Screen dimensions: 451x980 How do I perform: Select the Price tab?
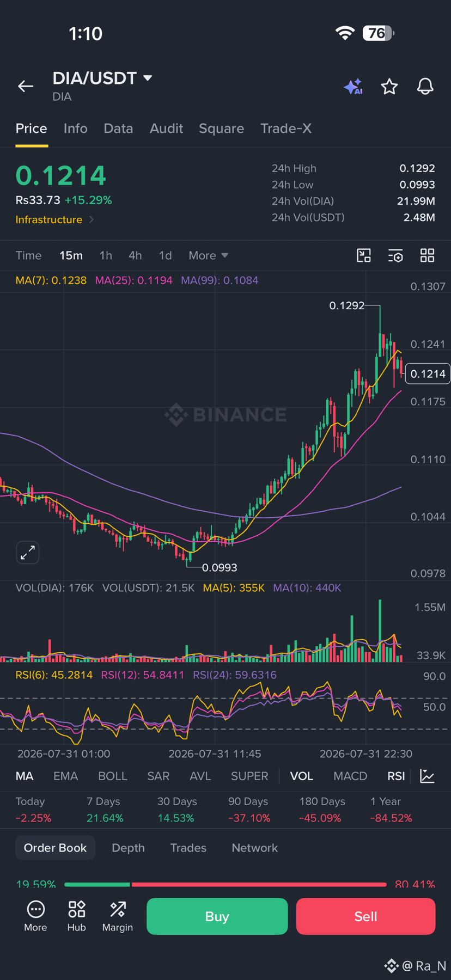click(x=31, y=128)
